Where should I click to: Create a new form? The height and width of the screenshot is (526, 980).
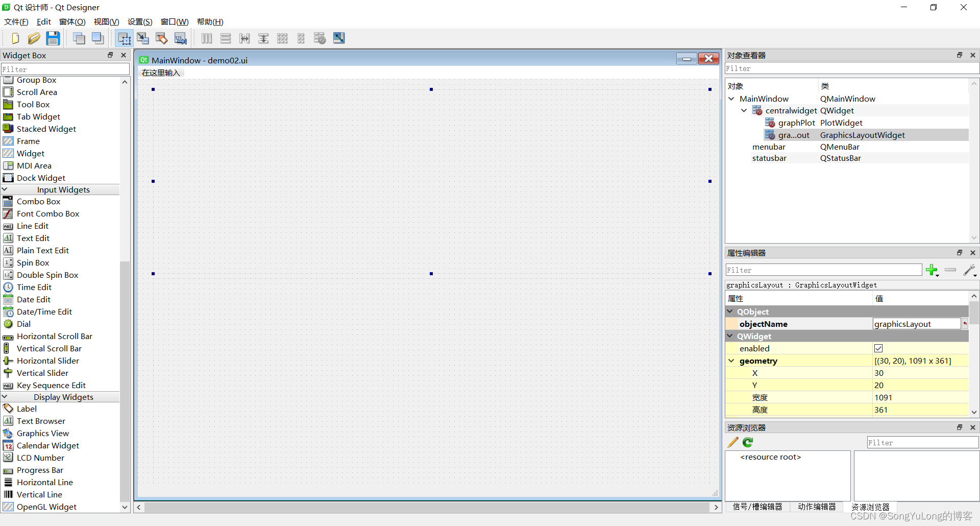point(15,38)
